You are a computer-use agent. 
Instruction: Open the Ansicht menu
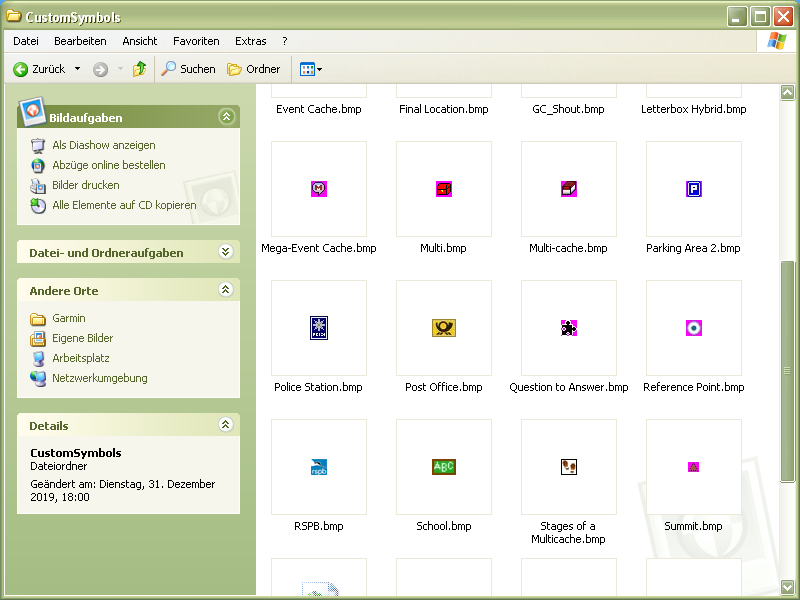139,41
